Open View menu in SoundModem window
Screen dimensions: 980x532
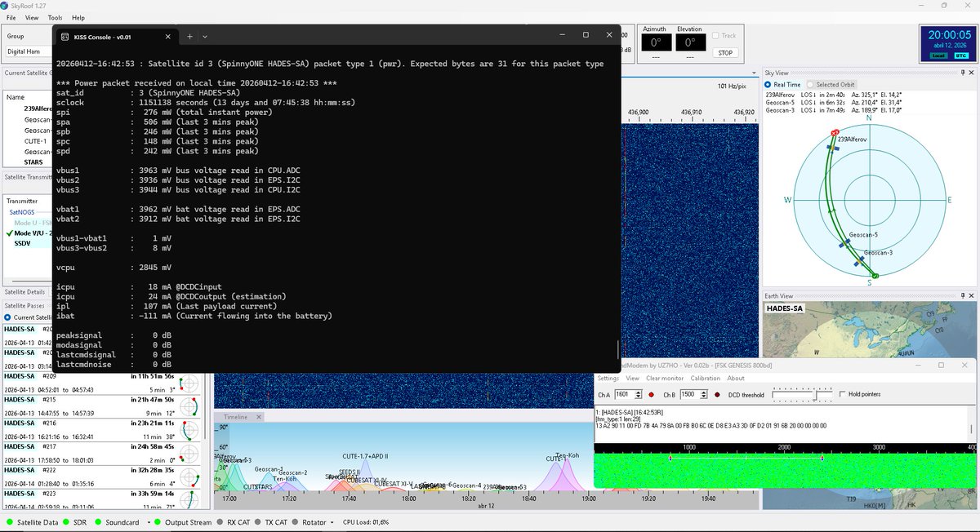632,378
